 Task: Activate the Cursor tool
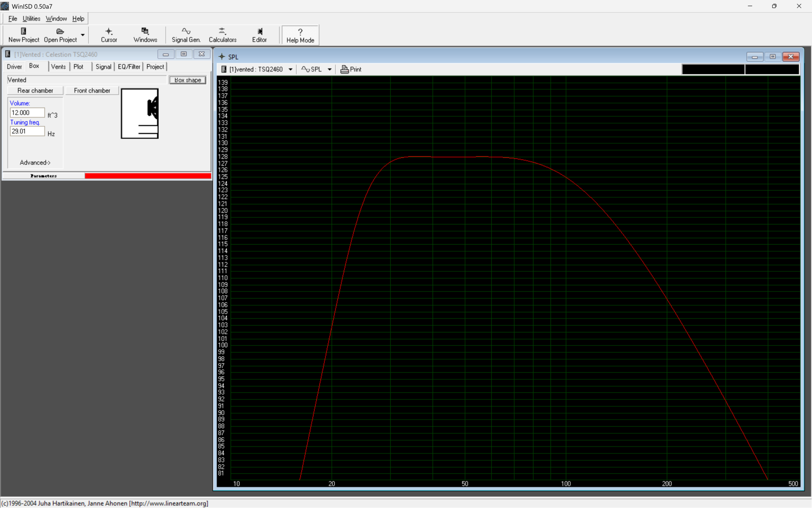click(109, 35)
